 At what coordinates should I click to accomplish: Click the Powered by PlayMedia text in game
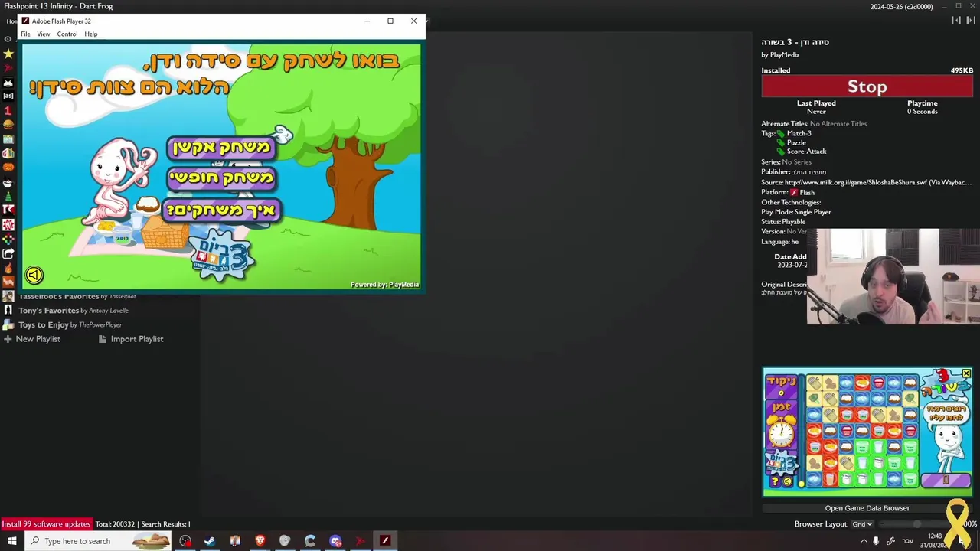click(x=384, y=285)
